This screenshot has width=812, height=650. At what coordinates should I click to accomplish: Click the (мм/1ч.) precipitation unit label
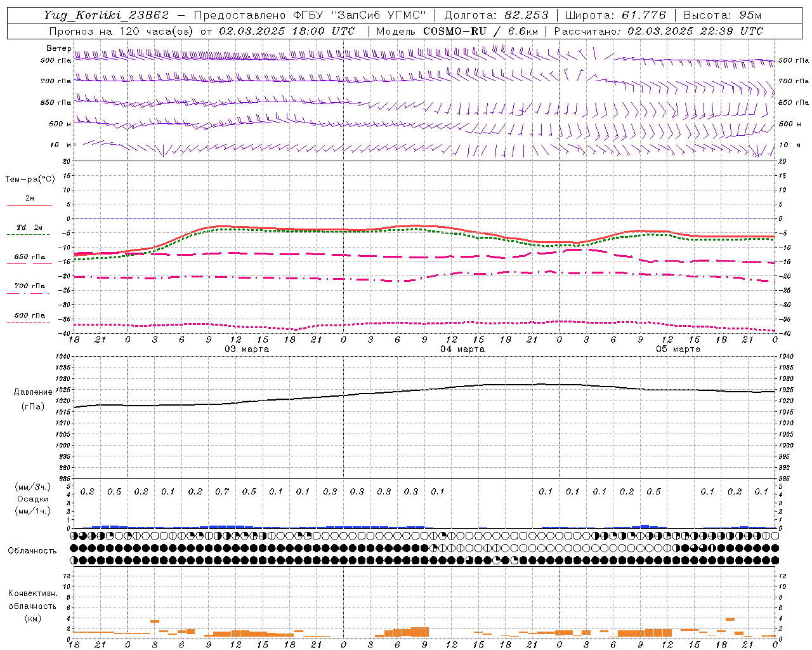(x=33, y=511)
